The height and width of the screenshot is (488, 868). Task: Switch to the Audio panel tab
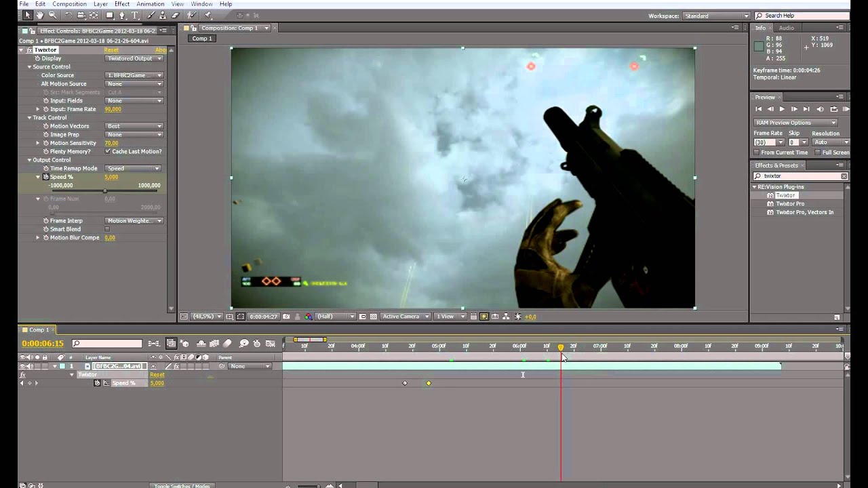point(787,28)
